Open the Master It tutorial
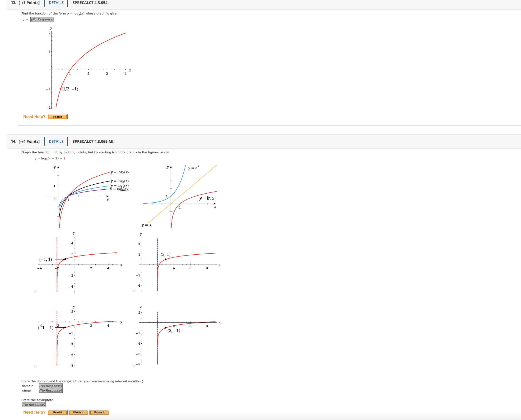This screenshot has height=420, width=521. point(99,412)
